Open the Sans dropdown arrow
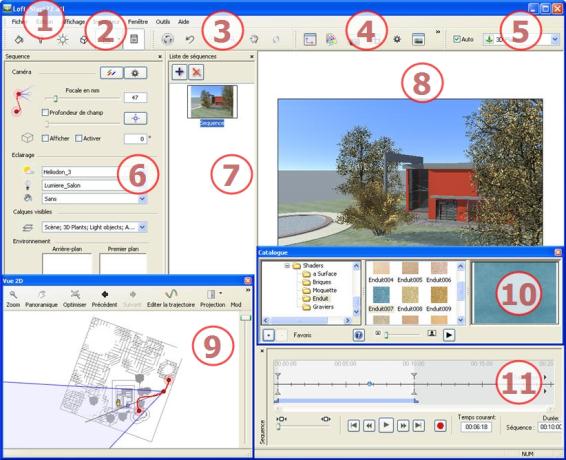This screenshot has height=460, width=566. [142, 199]
